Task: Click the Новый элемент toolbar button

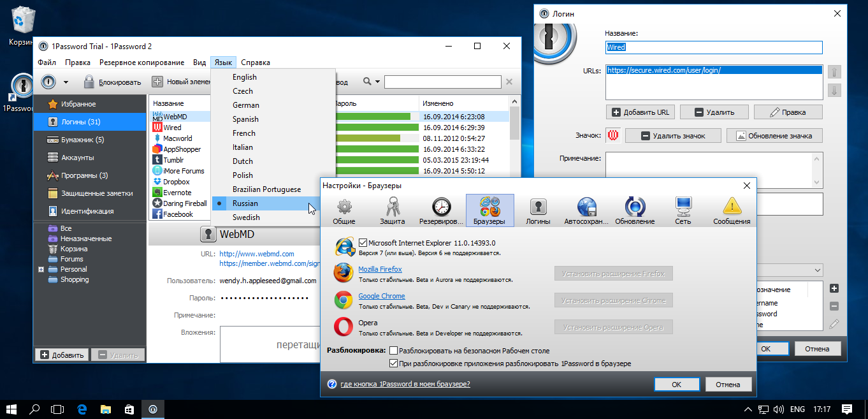Action: point(181,82)
